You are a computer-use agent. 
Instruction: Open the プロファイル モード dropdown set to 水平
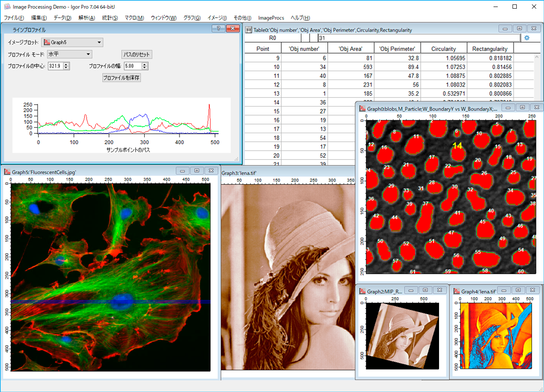pos(70,54)
